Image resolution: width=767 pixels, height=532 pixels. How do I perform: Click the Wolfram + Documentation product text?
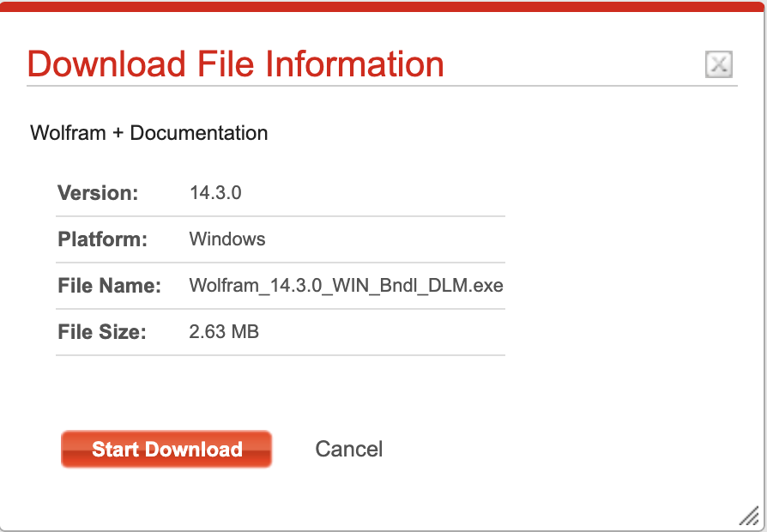pos(148,133)
